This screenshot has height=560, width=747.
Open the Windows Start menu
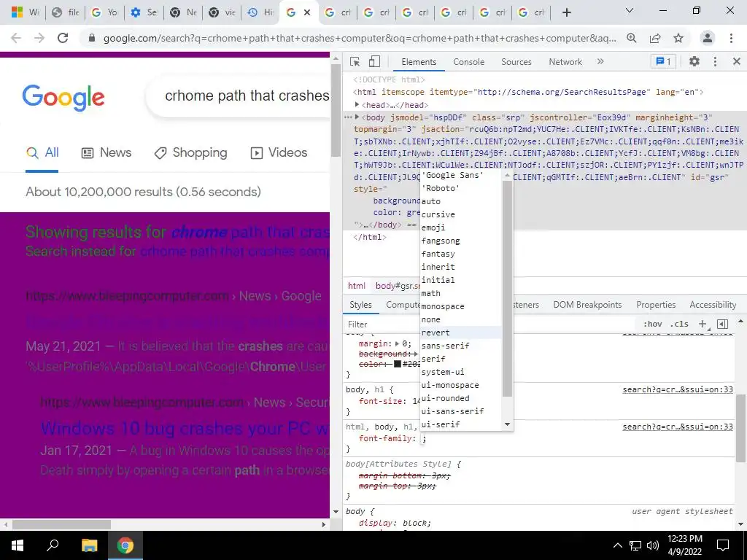point(18,545)
